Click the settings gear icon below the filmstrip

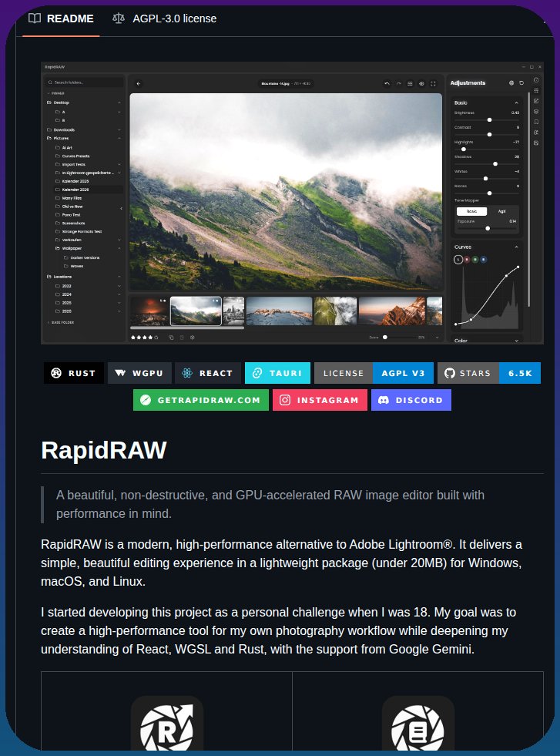click(193, 338)
